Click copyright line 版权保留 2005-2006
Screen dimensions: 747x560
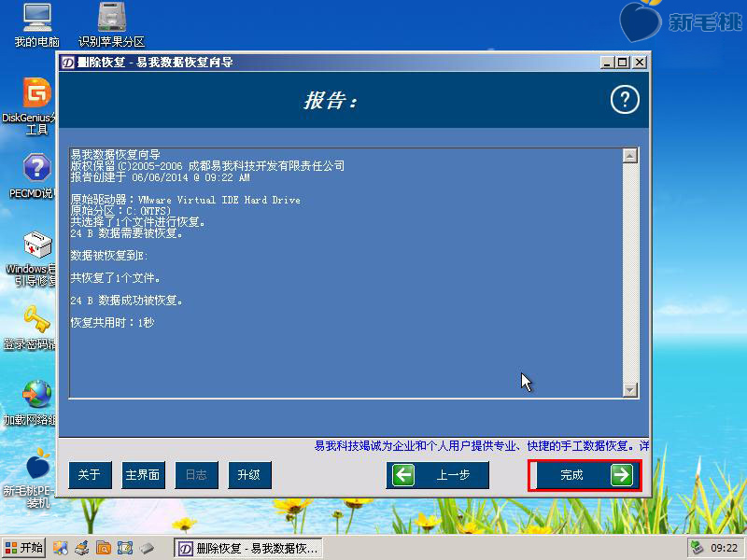[x=207, y=166]
